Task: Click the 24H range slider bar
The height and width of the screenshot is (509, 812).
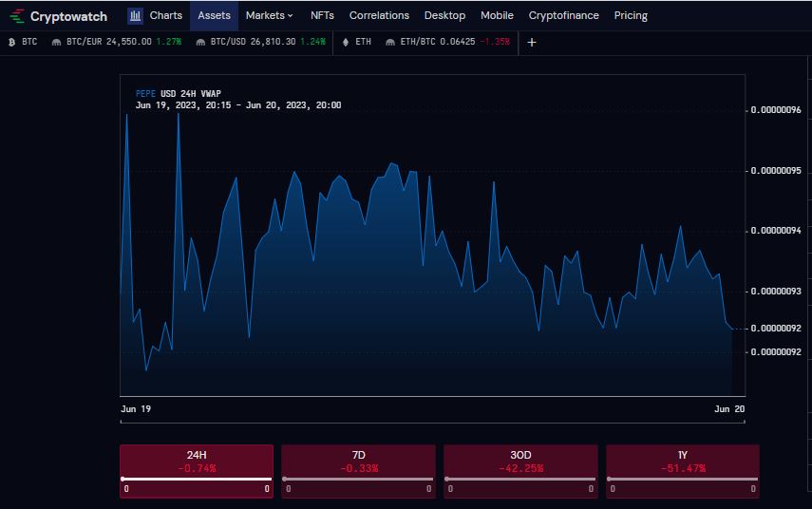Action: point(197,479)
